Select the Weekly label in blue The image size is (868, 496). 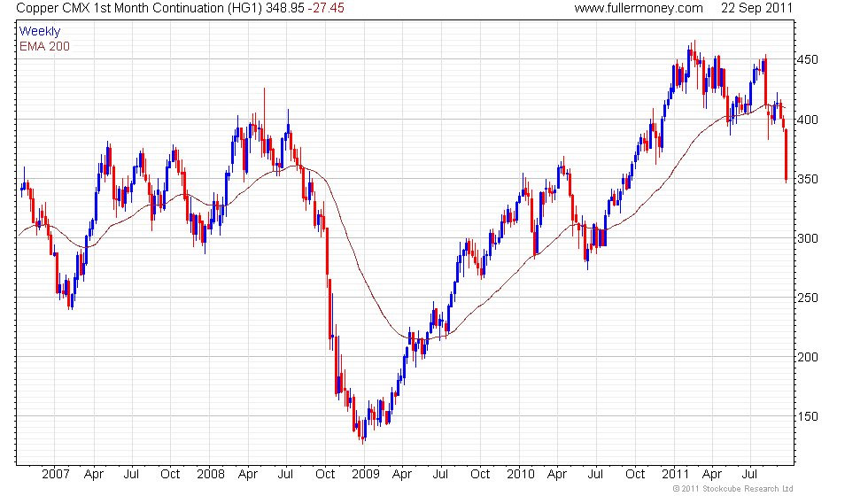pyautogui.click(x=39, y=32)
